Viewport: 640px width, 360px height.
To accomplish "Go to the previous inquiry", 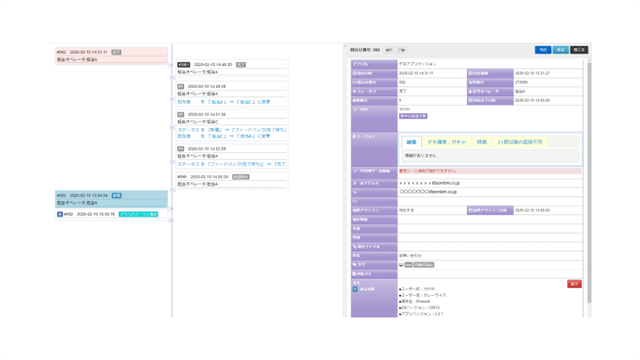I will click(x=389, y=50).
